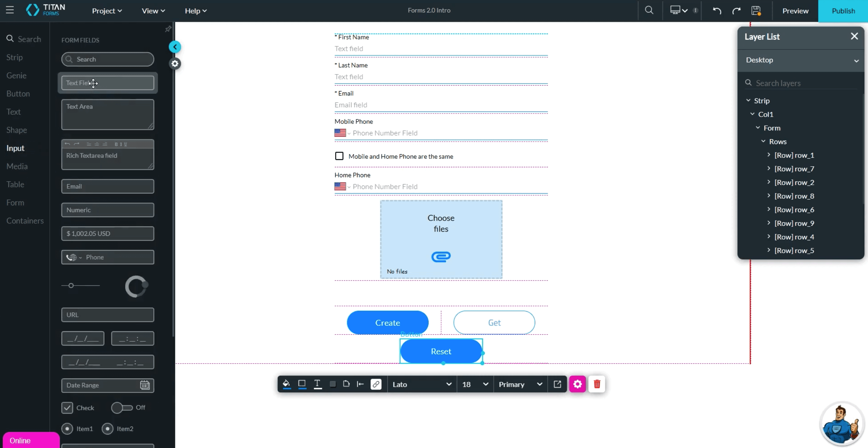
Task: Select the Item1 radio button
Action: 67,429
